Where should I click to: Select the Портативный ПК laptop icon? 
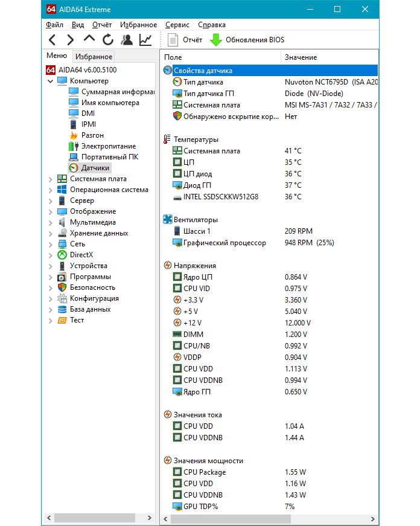click(74, 157)
